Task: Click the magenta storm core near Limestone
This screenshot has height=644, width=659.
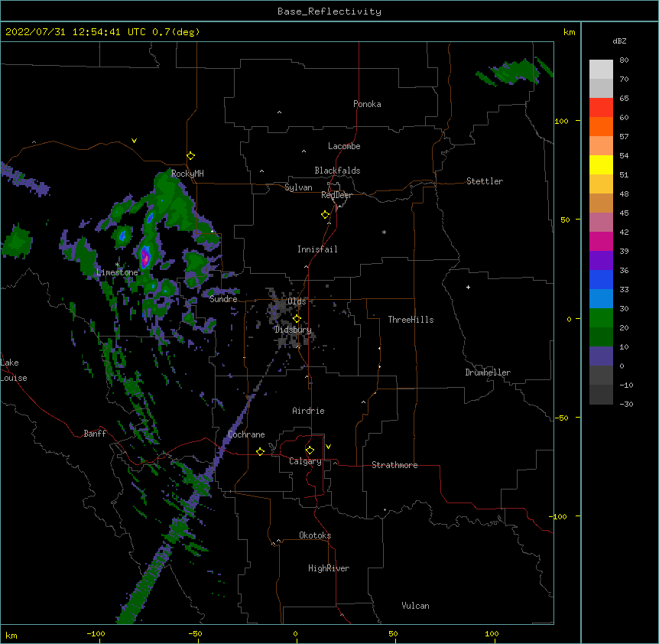Action: 145,257
